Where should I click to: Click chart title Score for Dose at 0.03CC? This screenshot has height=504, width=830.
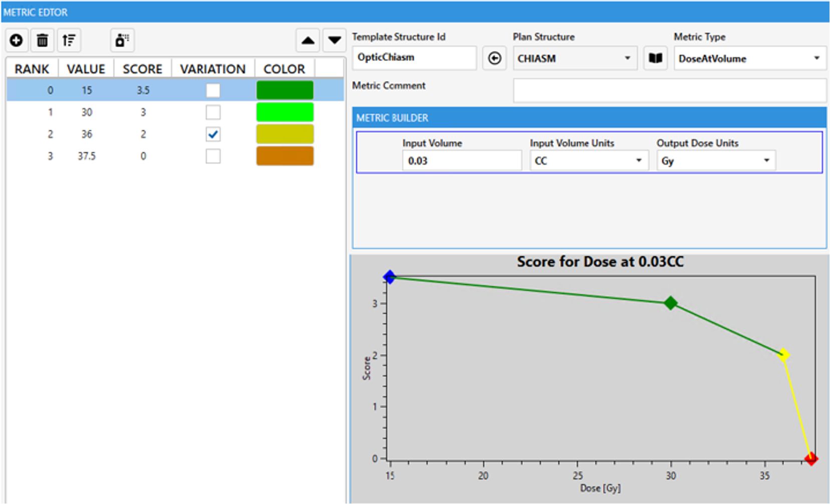coord(600,262)
